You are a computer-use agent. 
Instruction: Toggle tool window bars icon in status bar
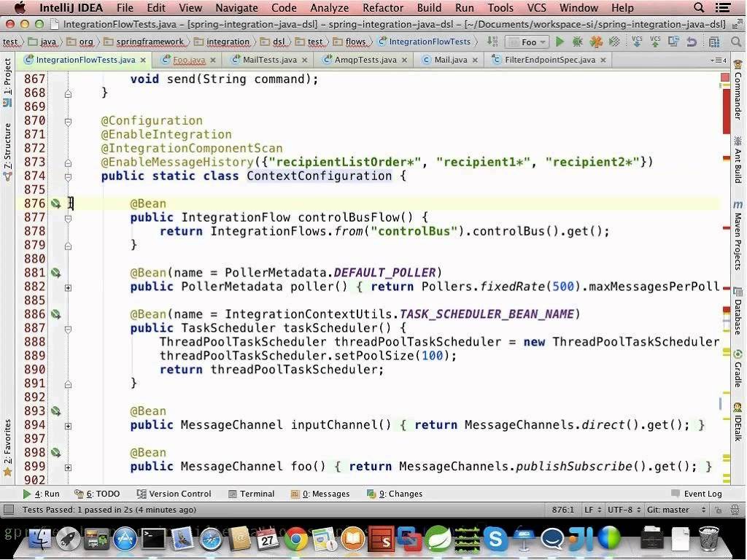coord(9,510)
